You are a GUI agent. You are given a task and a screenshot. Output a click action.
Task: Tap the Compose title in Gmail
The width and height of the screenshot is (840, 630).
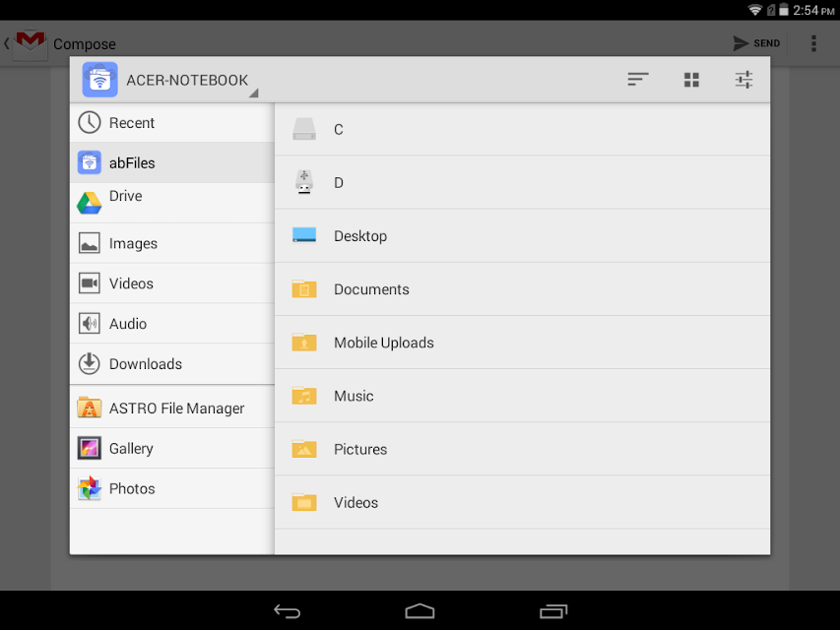point(85,44)
